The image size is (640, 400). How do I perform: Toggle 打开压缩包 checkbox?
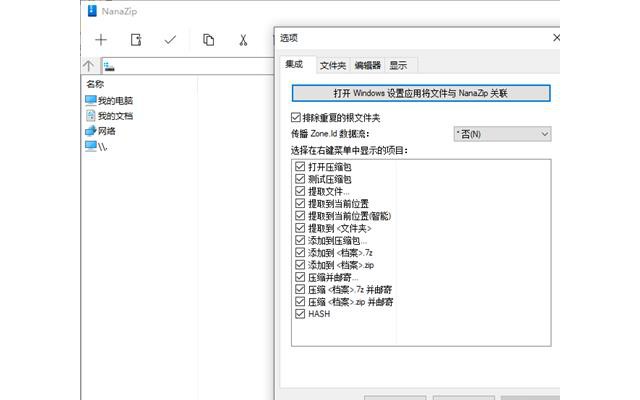click(300, 167)
